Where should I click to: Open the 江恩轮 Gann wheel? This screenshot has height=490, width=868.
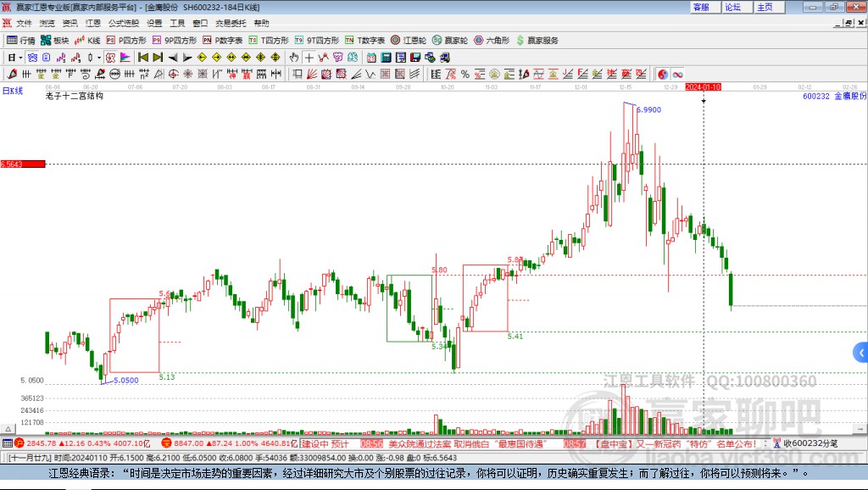(x=409, y=41)
